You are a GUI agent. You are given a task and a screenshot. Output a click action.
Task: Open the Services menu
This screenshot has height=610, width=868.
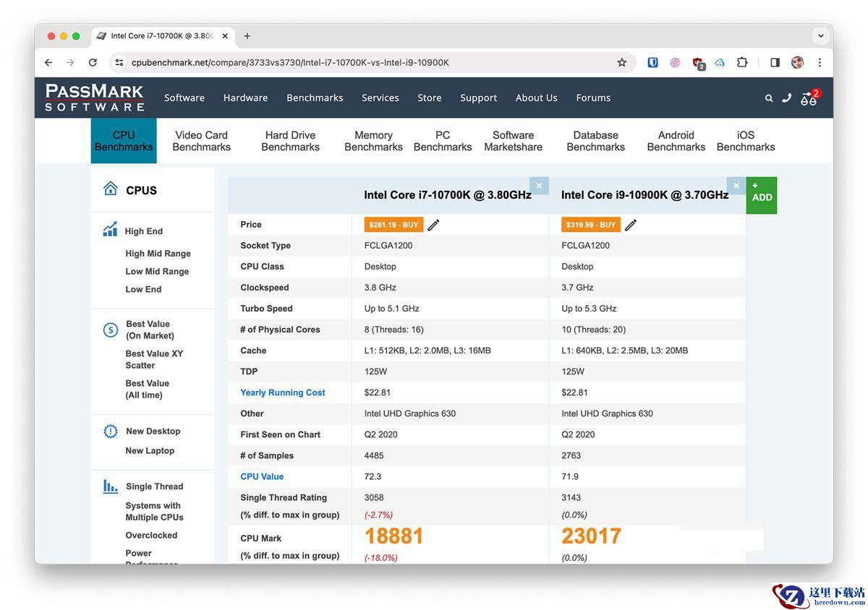[380, 98]
